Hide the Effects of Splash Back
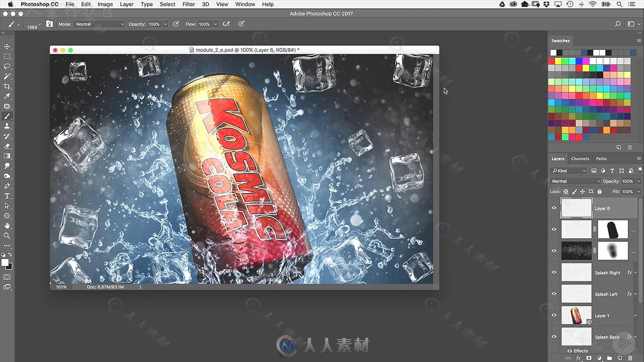644x362 pixels. point(570,351)
